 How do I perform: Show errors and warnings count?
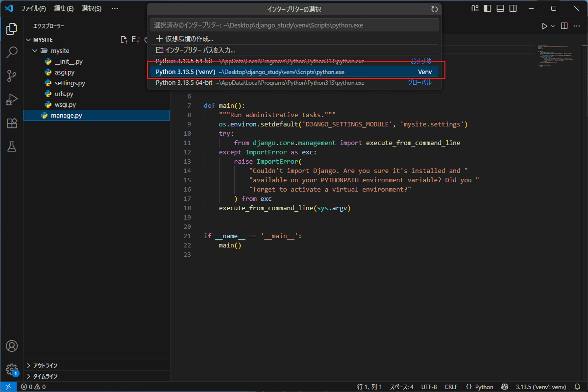(x=33, y=387)
